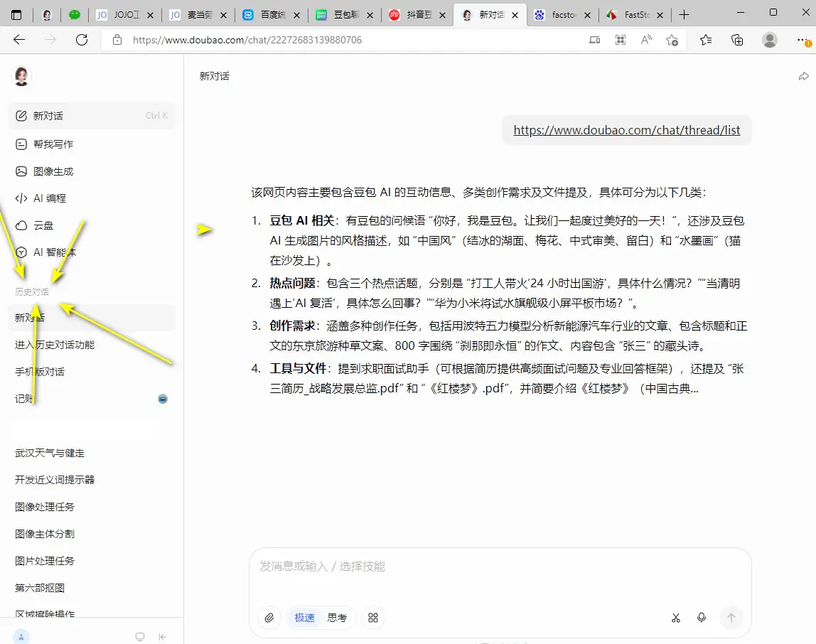Add page to favorites star-plus icon

point(672,40)
